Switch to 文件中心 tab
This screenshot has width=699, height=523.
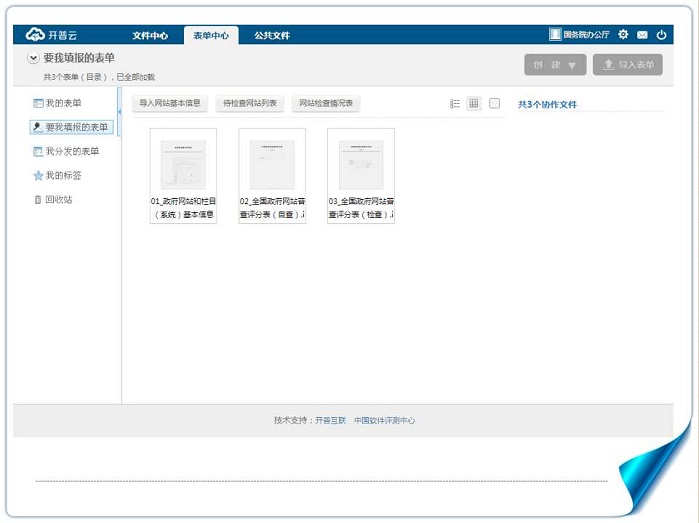pos(150,36)
